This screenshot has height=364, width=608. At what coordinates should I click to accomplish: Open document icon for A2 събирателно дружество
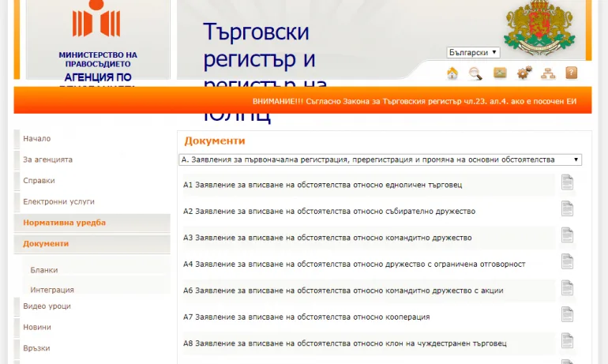click(567, 208)
